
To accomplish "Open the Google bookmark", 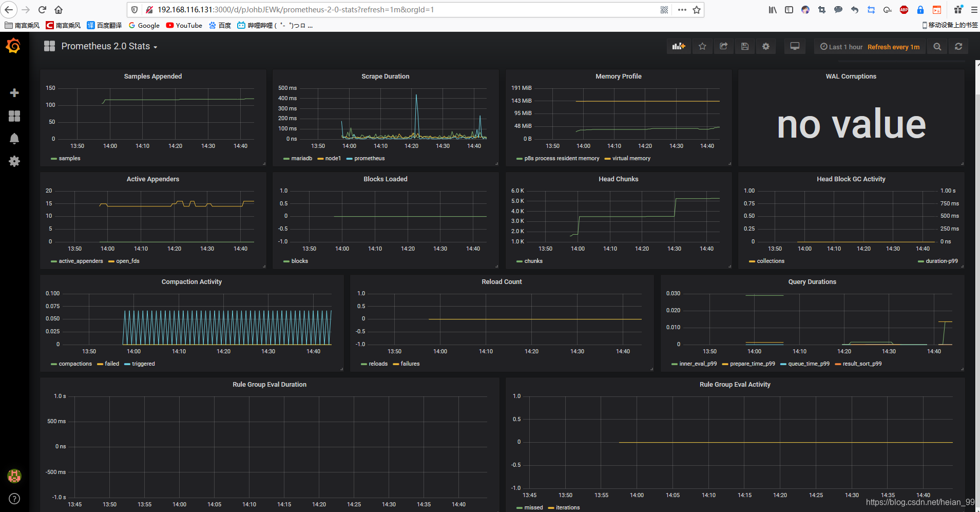I will (144, 25).
